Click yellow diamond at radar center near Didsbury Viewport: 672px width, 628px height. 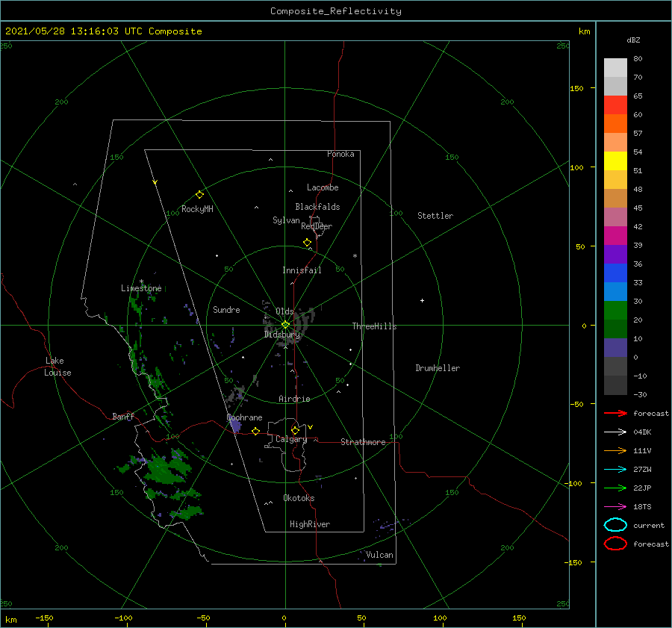pyautogui.click(x=285, y=325)
